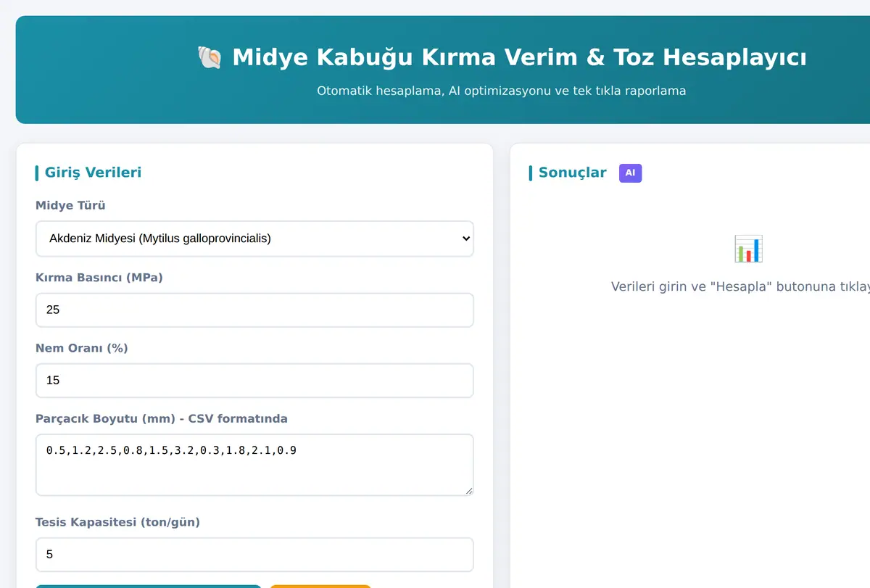Click the Sonuçlar heading
870x588 pixels.
coord(572,173)
